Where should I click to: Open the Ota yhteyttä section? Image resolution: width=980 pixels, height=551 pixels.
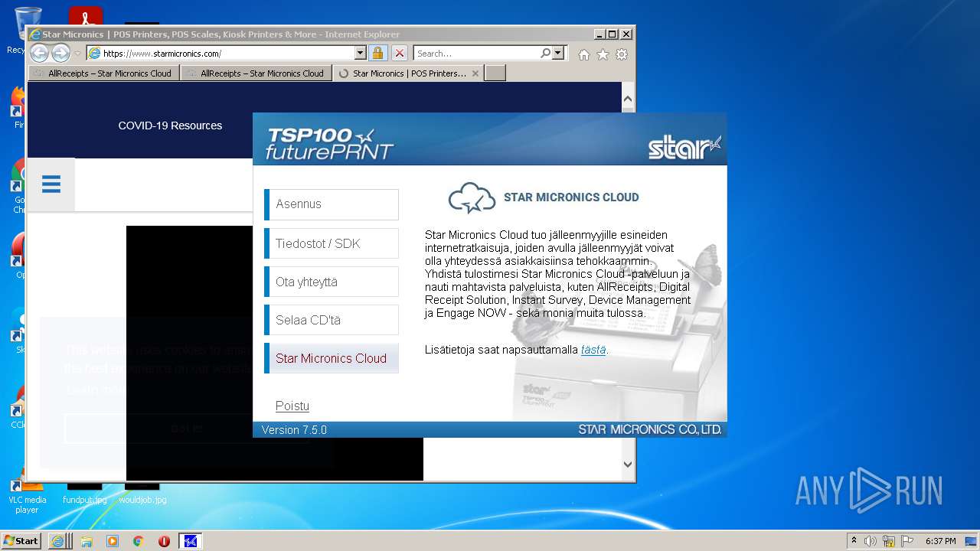(332, 282)
